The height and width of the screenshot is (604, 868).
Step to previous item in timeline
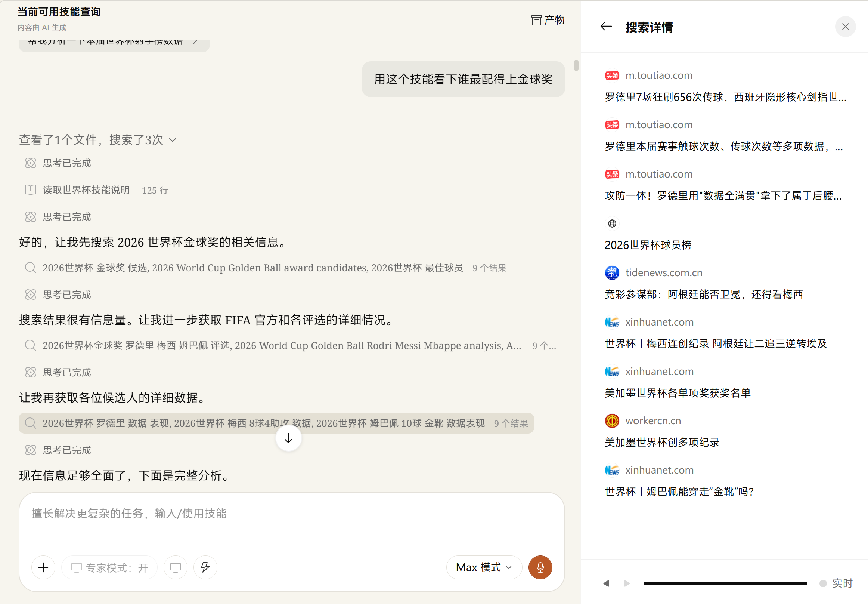607,583
